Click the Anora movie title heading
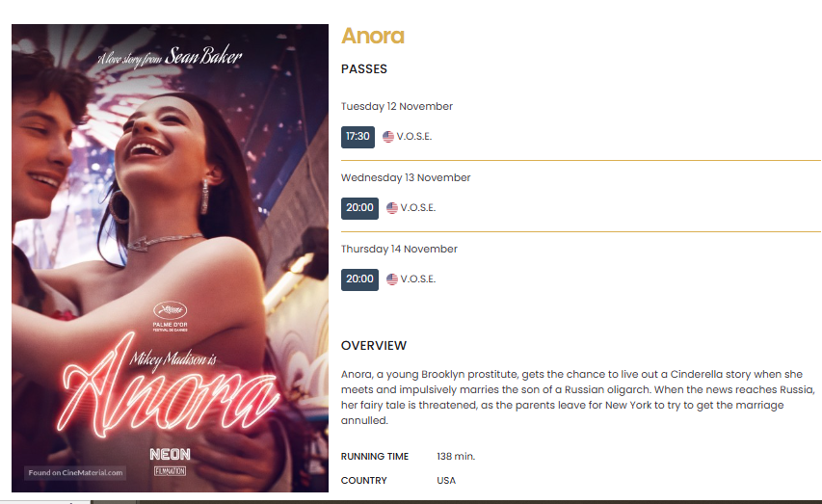The width and height of the screenshot is (822, 504). tap(373, 36)
